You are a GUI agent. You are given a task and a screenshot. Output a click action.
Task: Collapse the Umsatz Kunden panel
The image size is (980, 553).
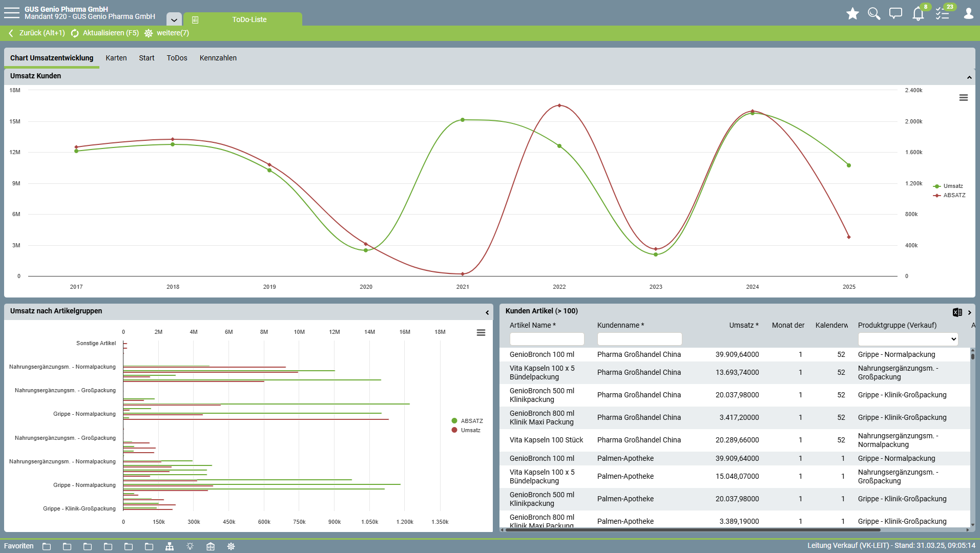point(969,77)
